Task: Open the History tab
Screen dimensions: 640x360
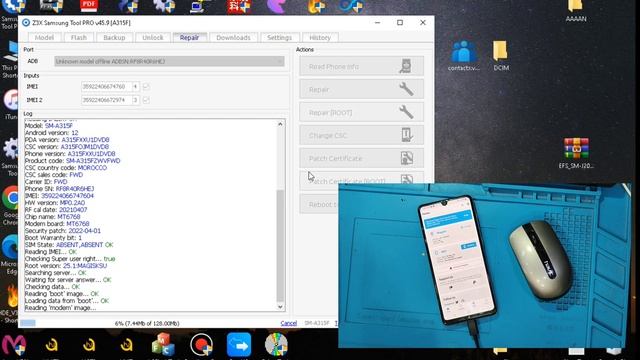Action: (x=320, y=38)
